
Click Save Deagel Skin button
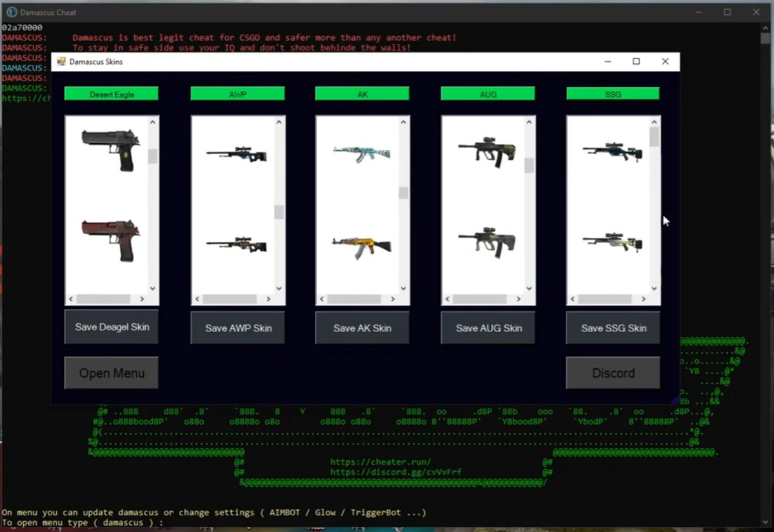point(112,327)
